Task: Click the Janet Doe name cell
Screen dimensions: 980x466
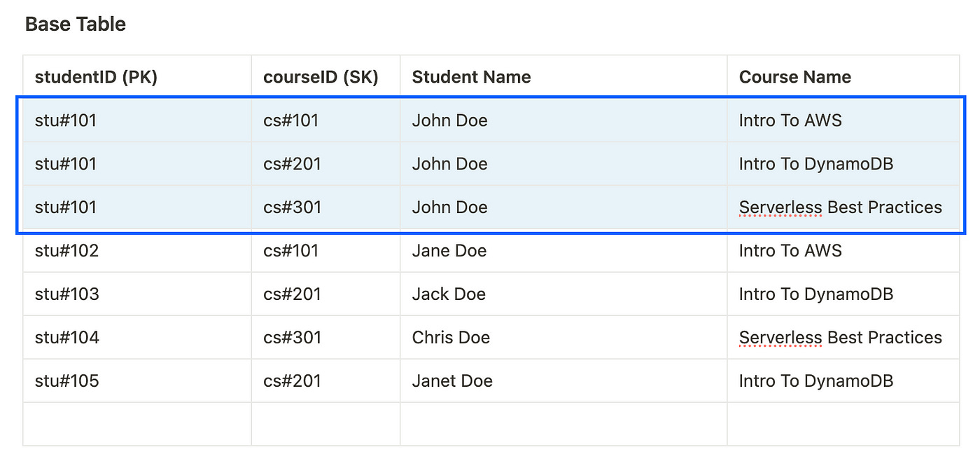Action: [452, 381]
